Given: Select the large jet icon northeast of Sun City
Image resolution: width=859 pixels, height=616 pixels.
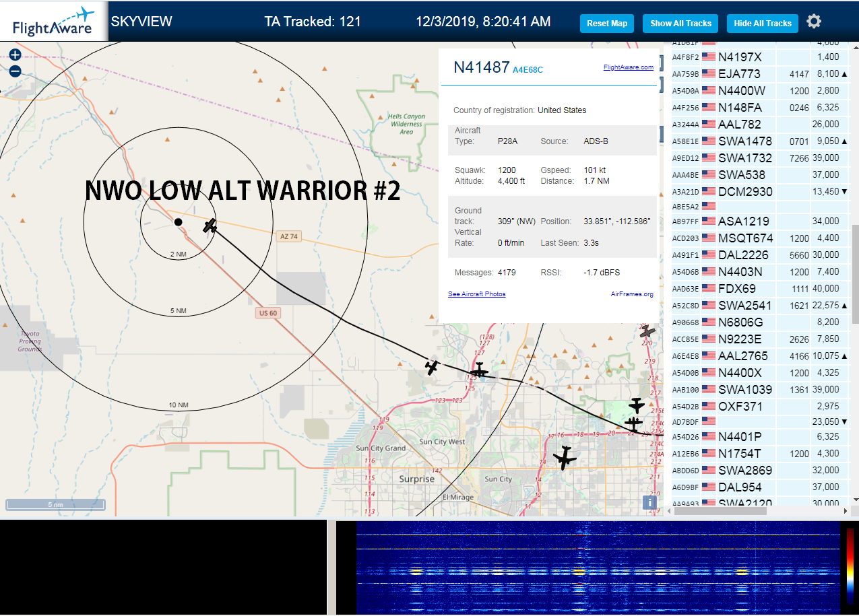Looking at the screenshot, I should click(565, 458).
